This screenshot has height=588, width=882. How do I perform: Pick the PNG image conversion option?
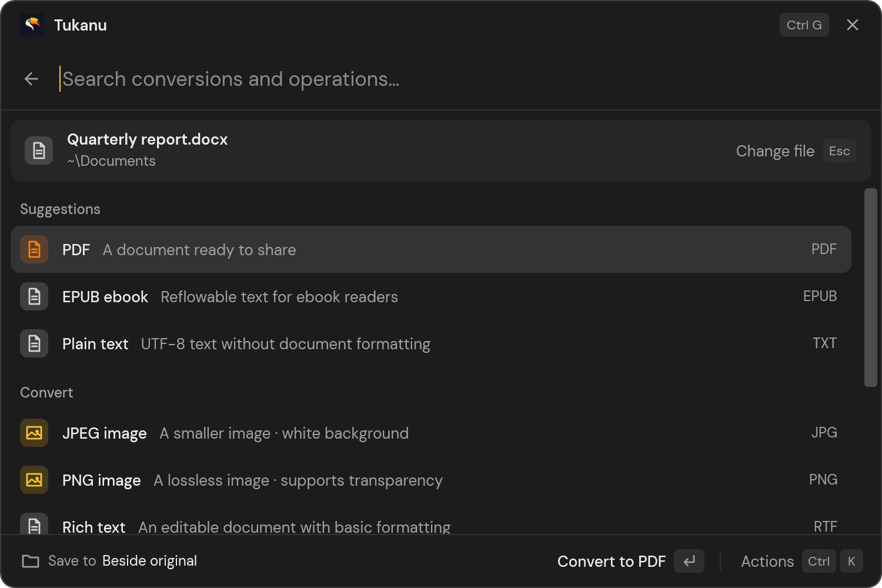431,480
